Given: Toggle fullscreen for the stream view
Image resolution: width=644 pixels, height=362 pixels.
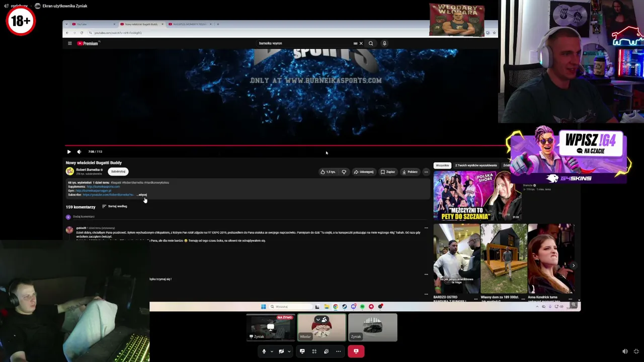Looking at the screenshot, I should coord(636,351).
